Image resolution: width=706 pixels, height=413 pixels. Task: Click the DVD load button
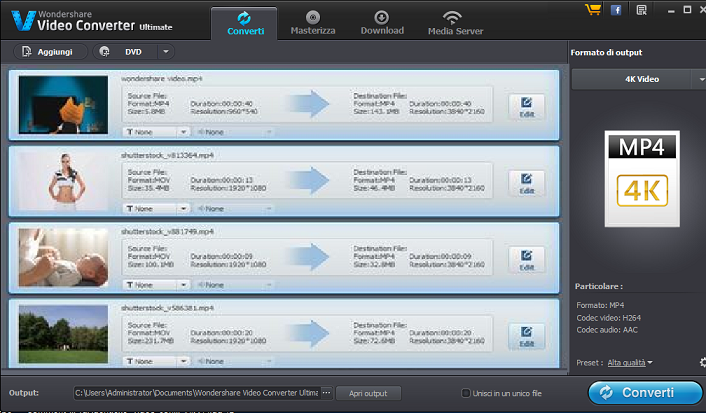point(125,52)
